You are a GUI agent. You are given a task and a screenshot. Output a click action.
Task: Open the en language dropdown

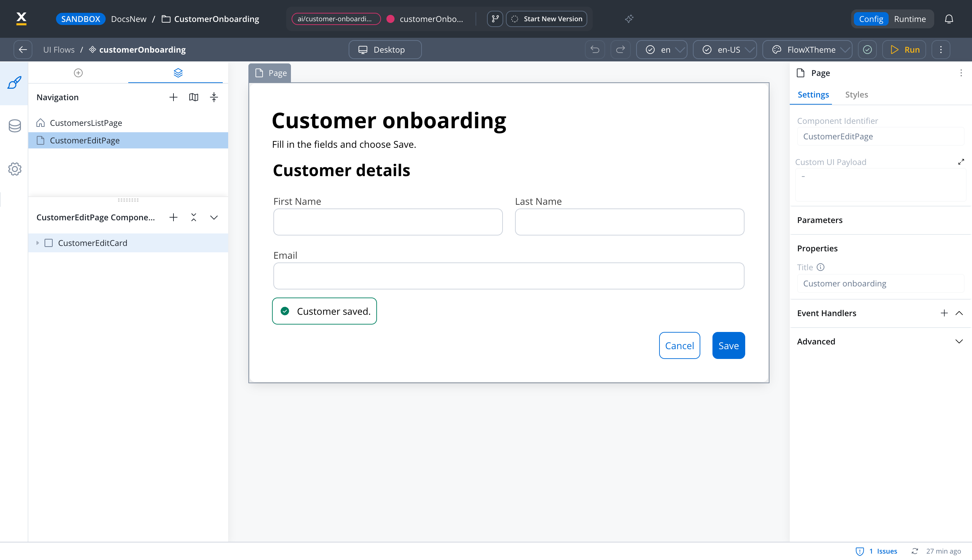tap(661, 50)
